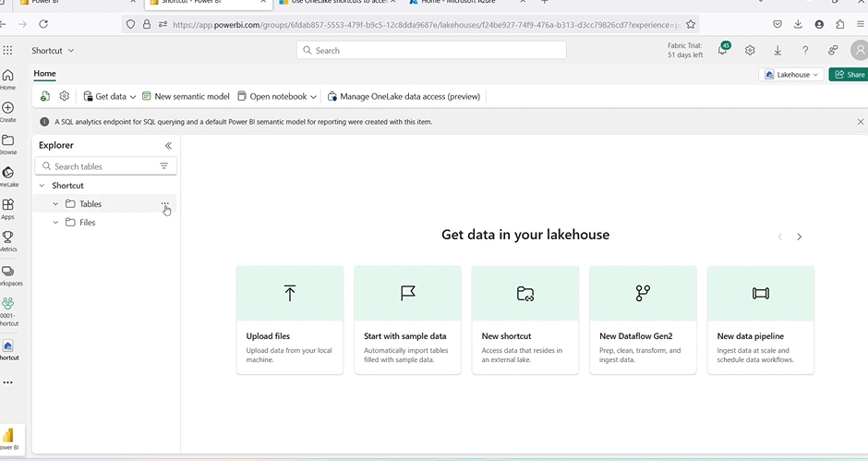The height and width of the screenshot is (461, 868).
Task: Open Create in left navigation
Action: point(7,112)
